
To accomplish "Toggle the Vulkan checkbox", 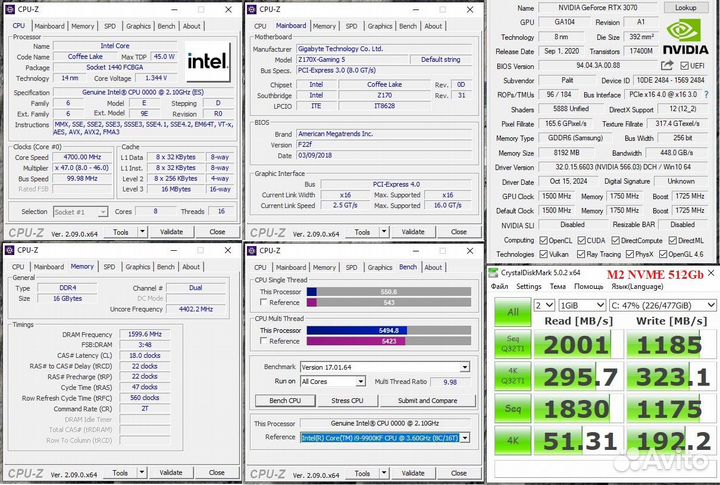I will [544, 254].
